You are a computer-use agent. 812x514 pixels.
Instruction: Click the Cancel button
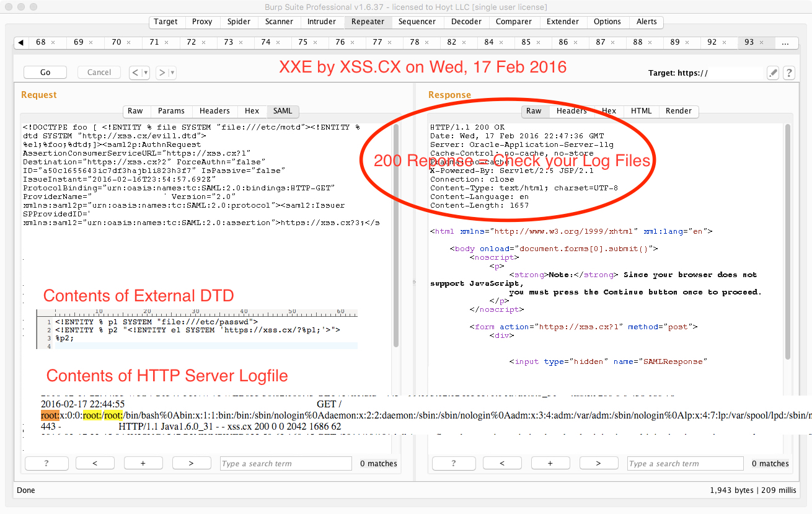click(x=99, y=73)
